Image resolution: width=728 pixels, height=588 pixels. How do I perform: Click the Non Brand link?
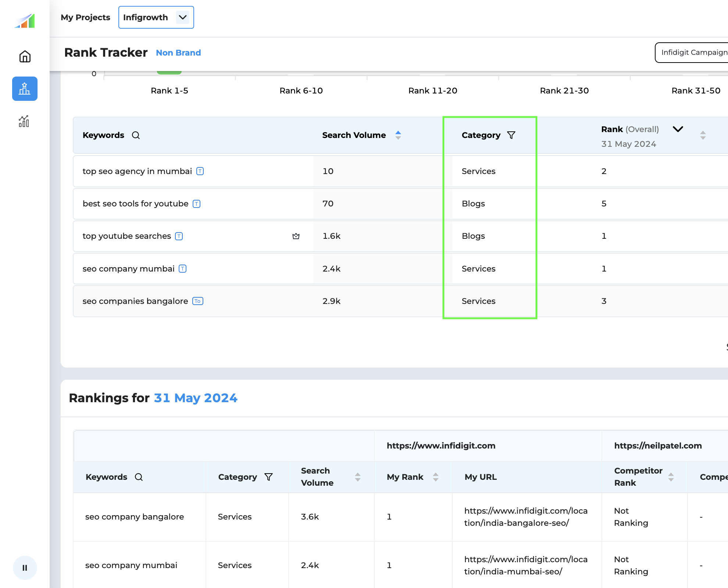(178, 53)
